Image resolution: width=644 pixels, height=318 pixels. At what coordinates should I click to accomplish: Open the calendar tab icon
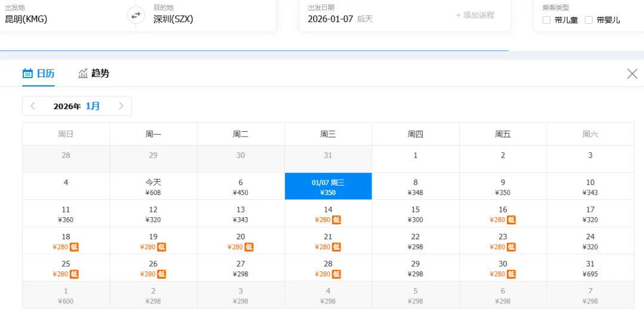click(27, 73)
